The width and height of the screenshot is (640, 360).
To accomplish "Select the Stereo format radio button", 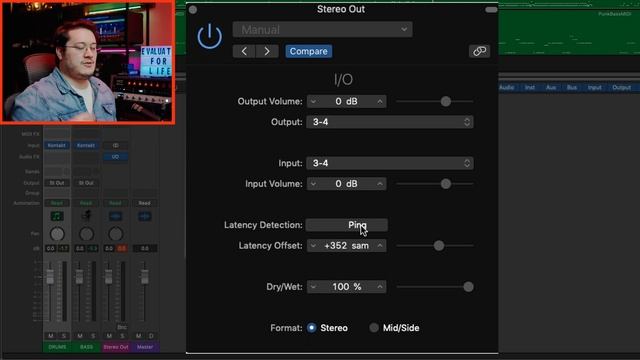I will 311,328.
